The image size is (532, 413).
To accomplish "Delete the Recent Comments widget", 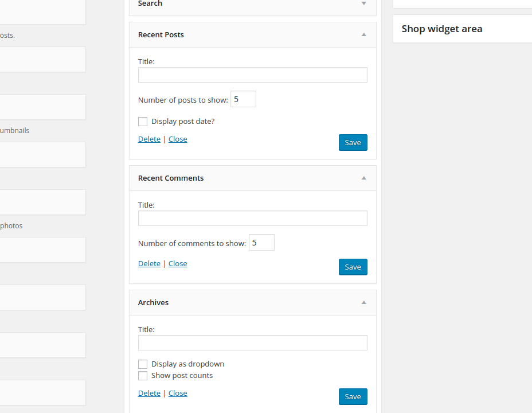I will click(x=149, y=264).
